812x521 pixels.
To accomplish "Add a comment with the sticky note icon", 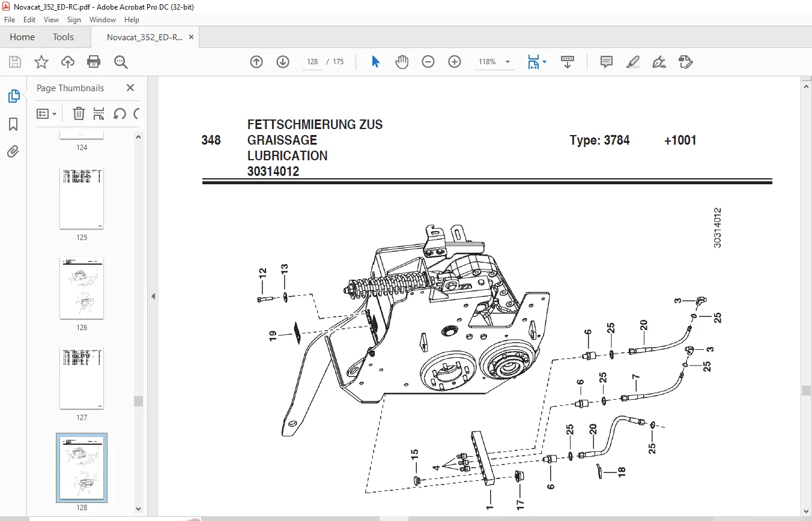I will coord(607,62).
